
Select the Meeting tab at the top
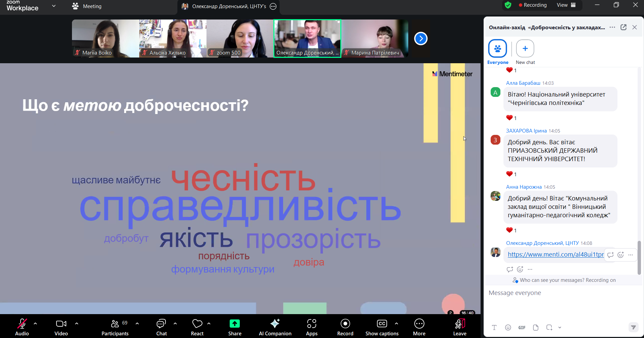91,6
